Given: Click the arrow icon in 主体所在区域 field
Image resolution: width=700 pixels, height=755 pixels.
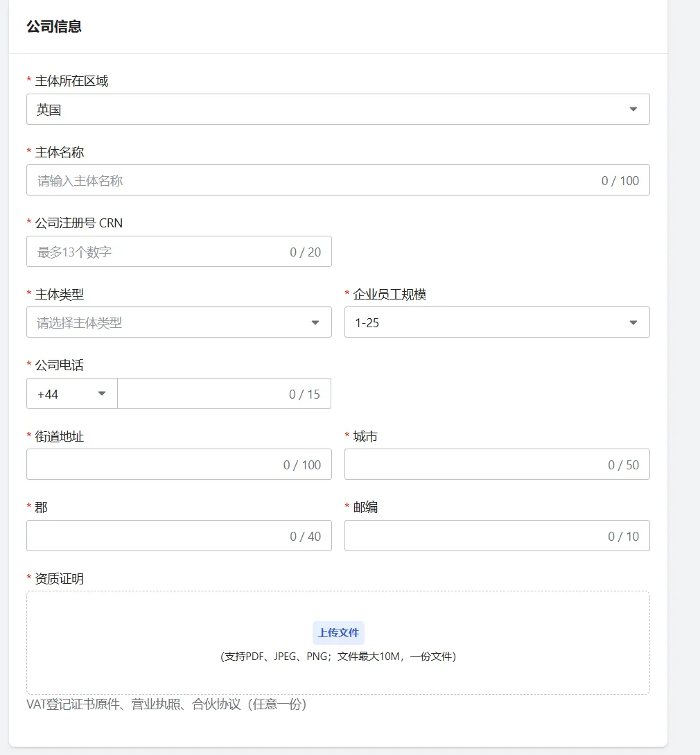Looking at the screenshot, I should (633, 110).
